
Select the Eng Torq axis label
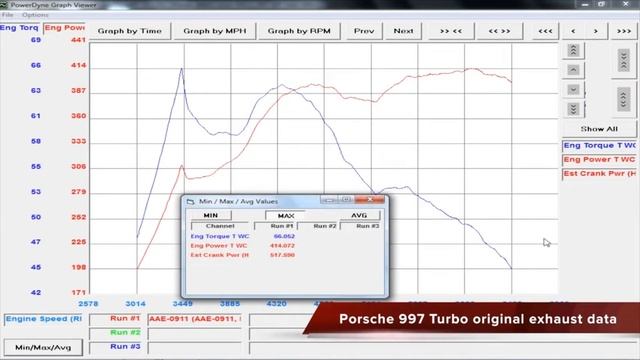(19, 28)
